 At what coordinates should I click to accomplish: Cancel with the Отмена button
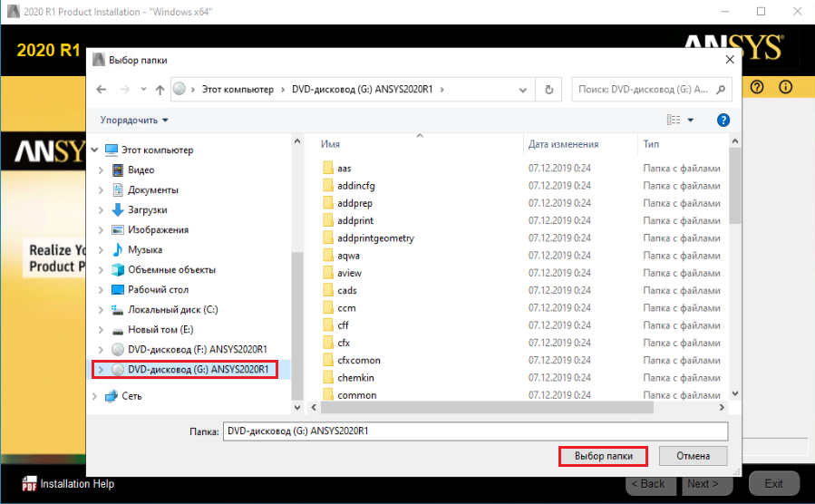tap(693, 456)
